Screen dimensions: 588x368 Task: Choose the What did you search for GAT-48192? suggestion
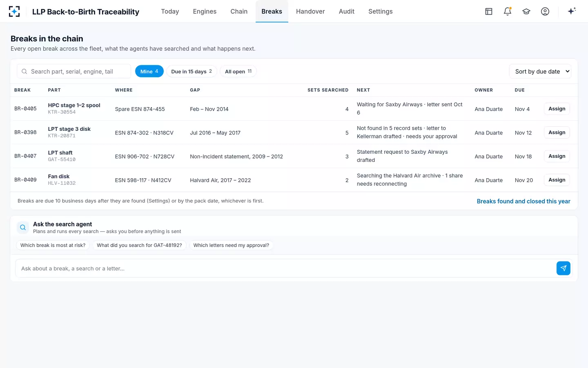(x=139, y=245)
